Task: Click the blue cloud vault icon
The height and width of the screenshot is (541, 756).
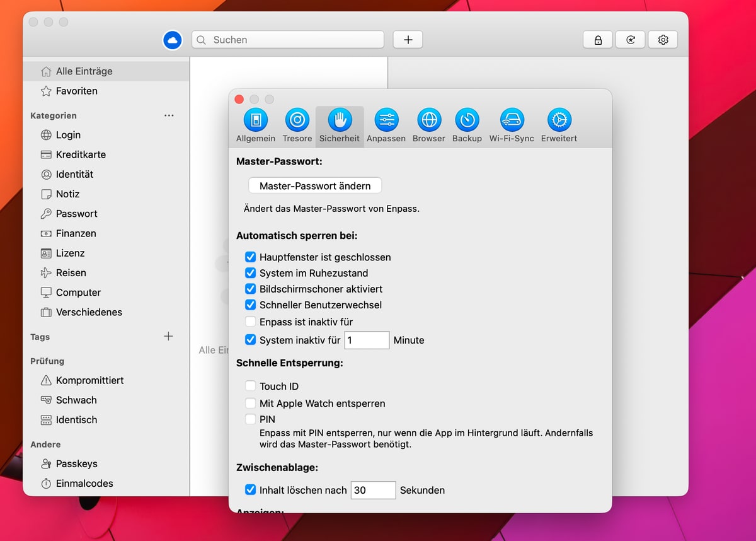Action: 172,40
